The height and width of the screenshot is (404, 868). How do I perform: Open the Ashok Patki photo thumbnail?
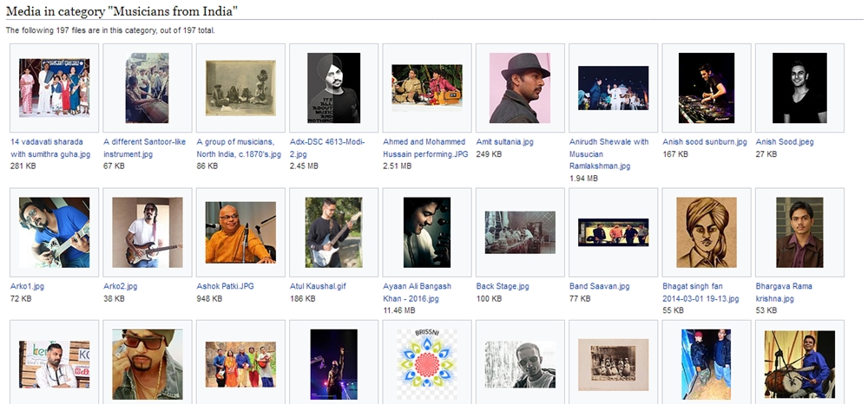[240, 232]
